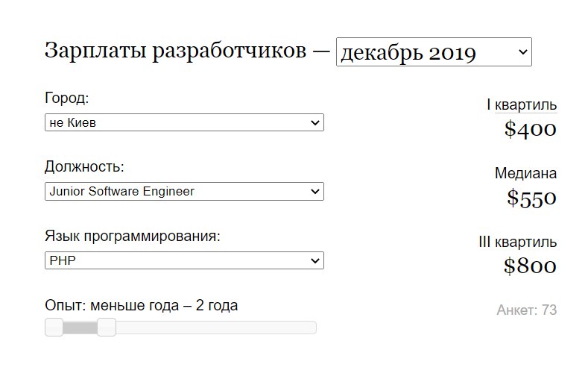Expand the Junior Software Engineer position dropdown

click(x=184, y=192)
